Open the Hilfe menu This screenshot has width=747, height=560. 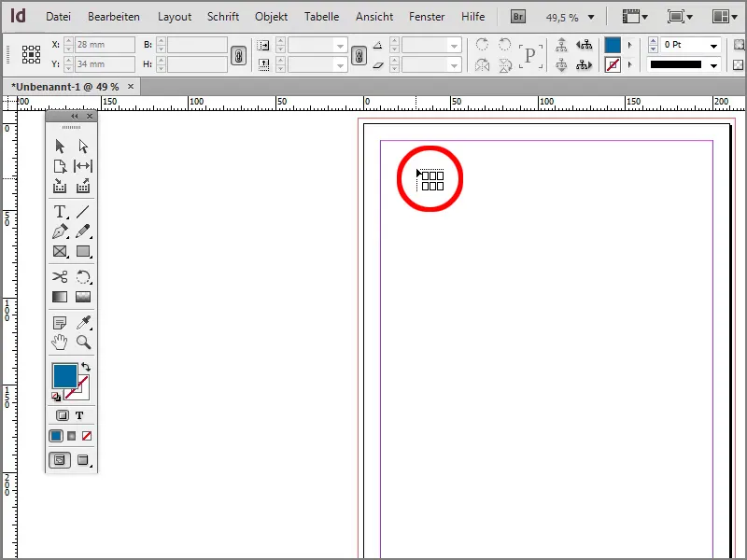coord(472,17)
